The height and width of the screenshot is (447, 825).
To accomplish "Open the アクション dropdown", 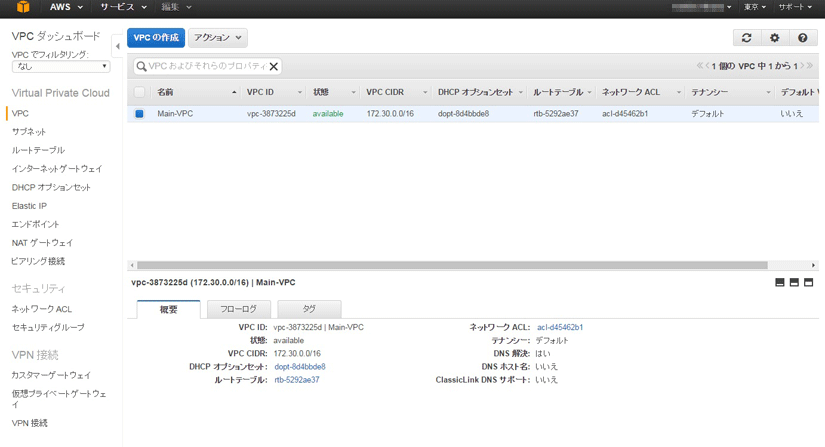I will (217, 38).
